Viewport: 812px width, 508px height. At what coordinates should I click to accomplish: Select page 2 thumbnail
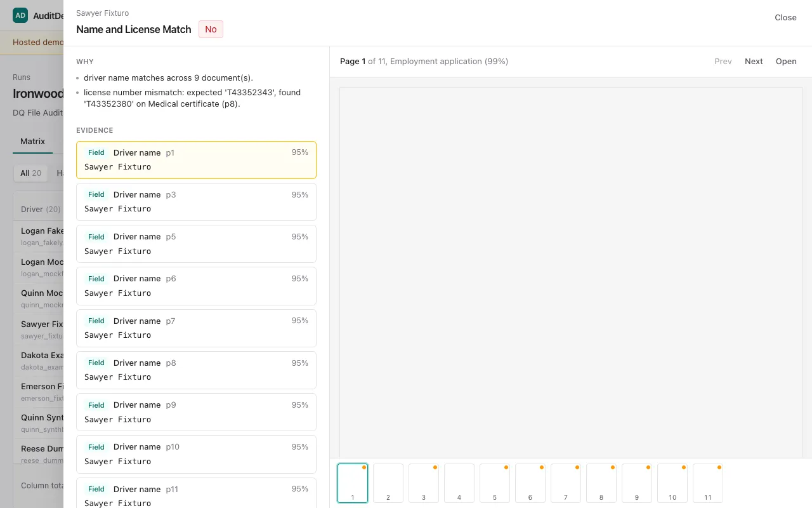click(x=388, y=483)
